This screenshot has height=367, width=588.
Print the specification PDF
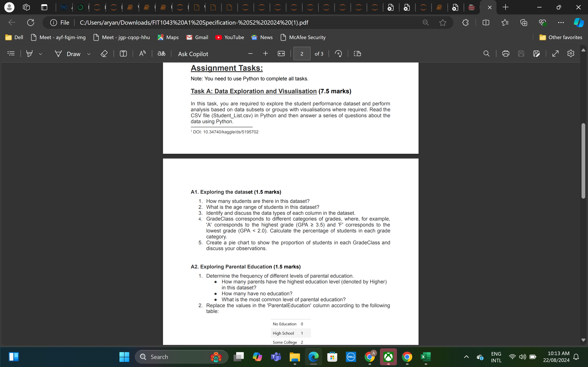point(506,53)
